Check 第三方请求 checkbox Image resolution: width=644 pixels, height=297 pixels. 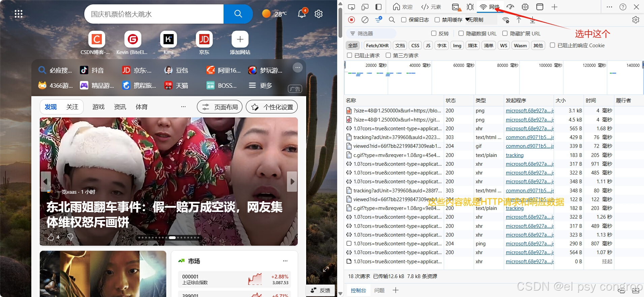click(x=388, y=55)
